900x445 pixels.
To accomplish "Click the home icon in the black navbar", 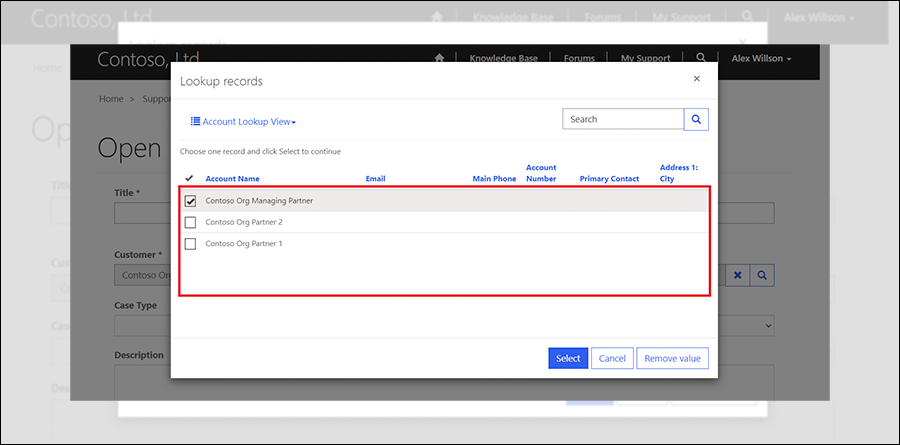I will (x=440, y=58).
